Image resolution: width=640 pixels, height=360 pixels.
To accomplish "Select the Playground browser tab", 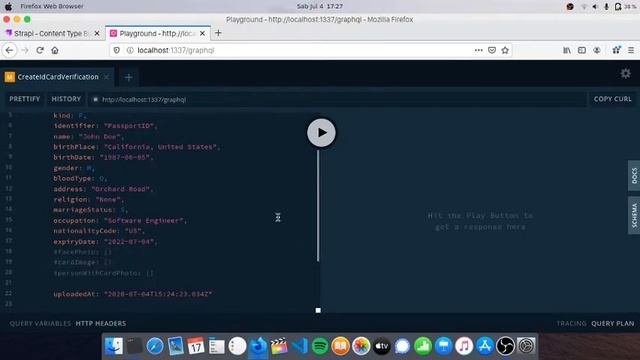I will coord(158,33).
